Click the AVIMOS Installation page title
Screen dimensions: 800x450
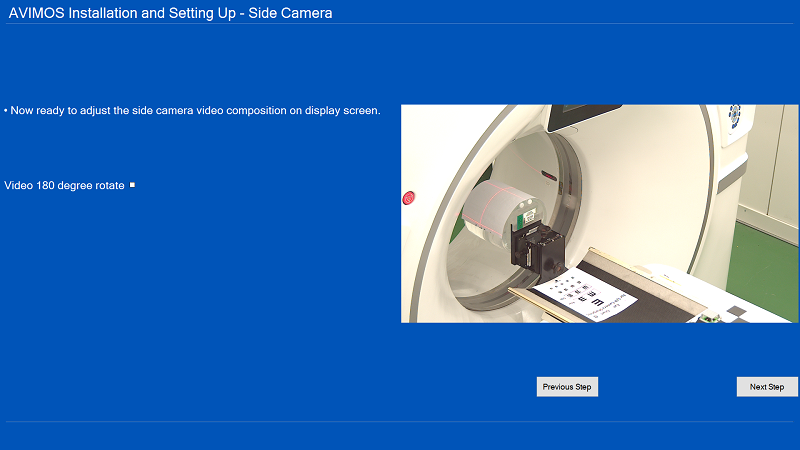click(170, 13)
